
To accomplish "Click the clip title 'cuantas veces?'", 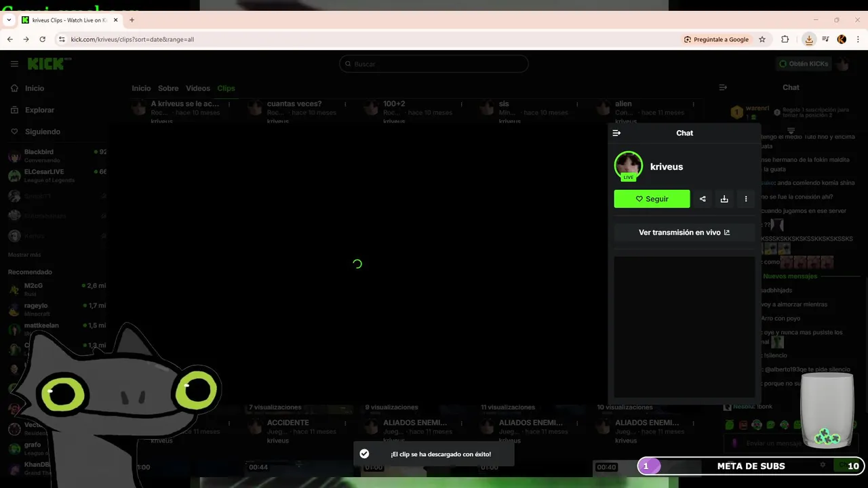I will click(x=294, y=104).
